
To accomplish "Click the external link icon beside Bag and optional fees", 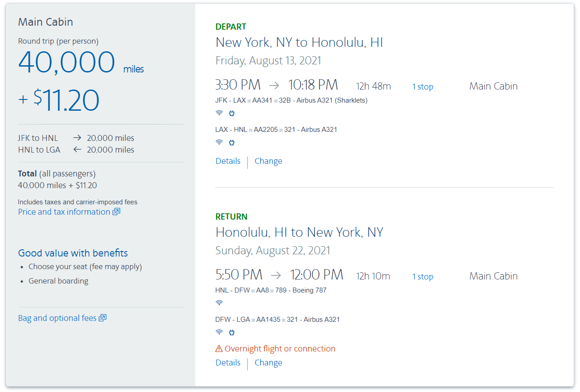I will tap(103, 318).
